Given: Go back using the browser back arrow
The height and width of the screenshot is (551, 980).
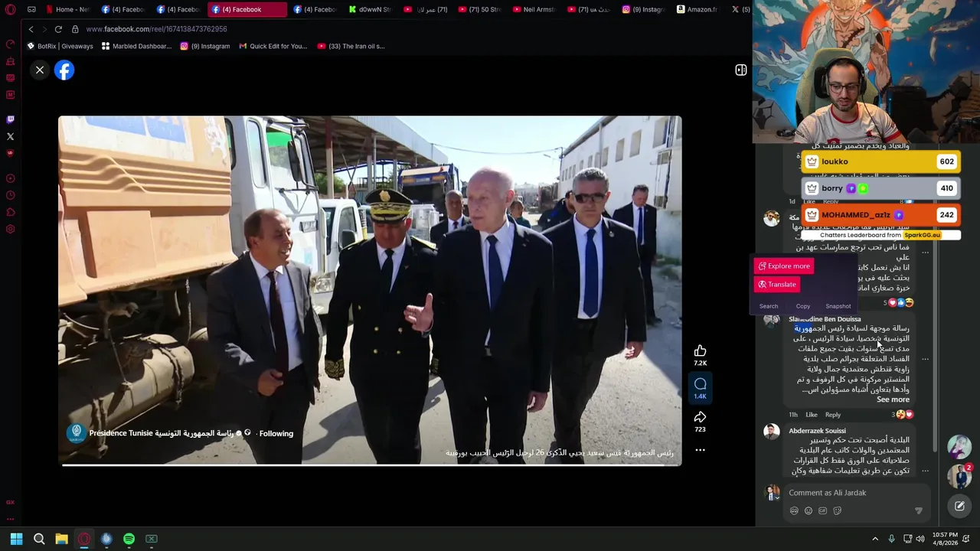Looking at the screenshot, I should coord(31,29).
